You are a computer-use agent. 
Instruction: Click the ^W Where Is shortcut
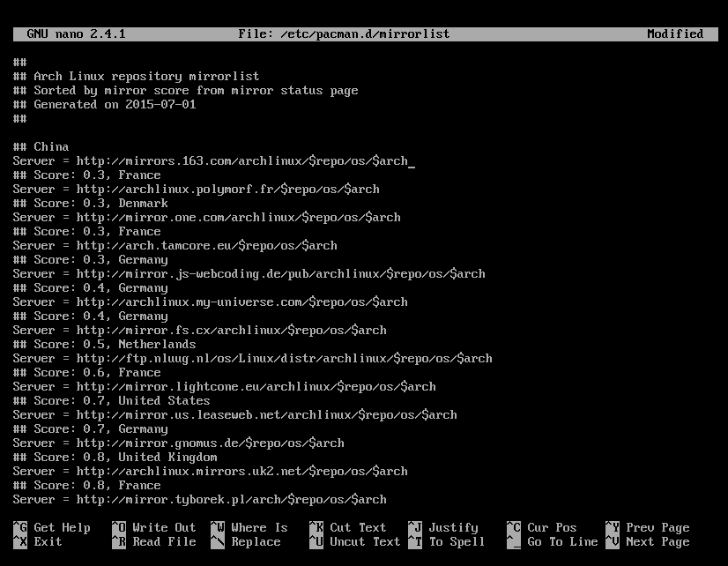click(249, 528)
